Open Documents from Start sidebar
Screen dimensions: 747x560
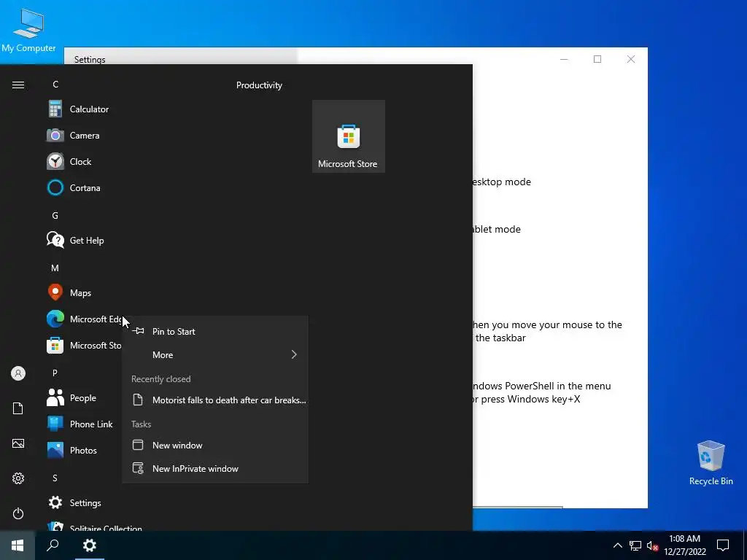point(18,408)
